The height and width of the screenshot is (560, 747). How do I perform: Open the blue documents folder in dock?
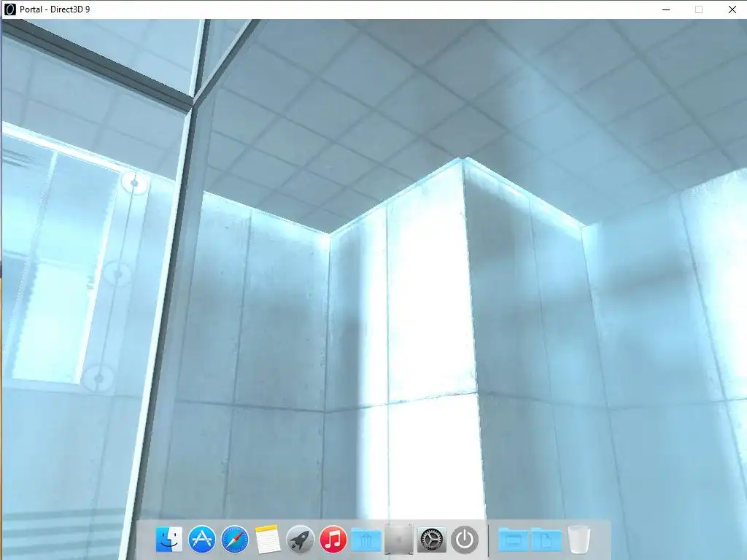(x=546, y=540)
